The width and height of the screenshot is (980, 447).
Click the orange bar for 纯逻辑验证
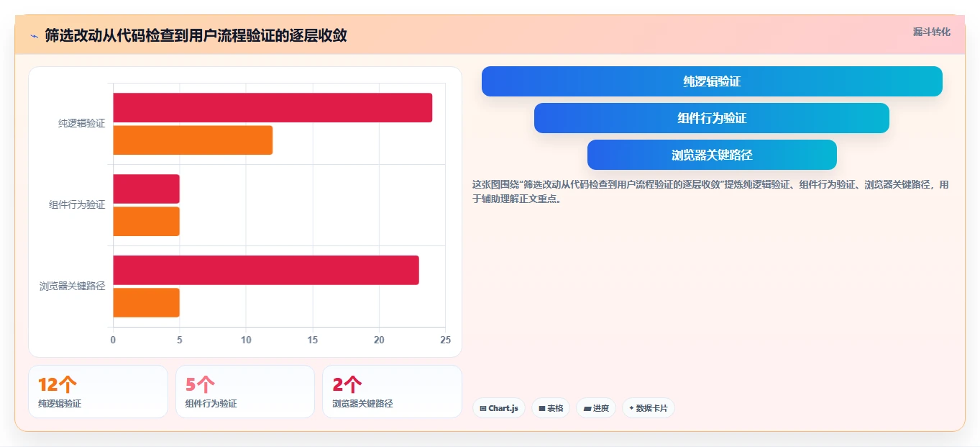(x=193, y=140)
